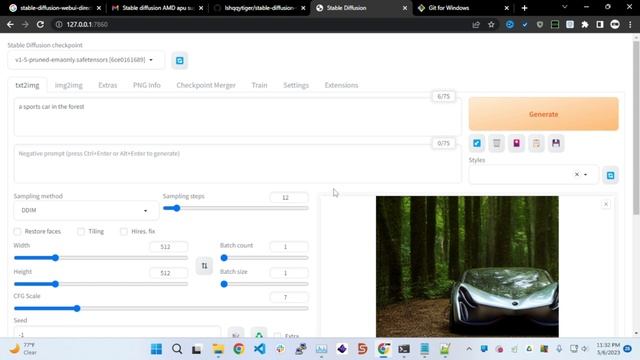
Task: Switch to Git for Windows browser tab
Action: coord(462,8)
